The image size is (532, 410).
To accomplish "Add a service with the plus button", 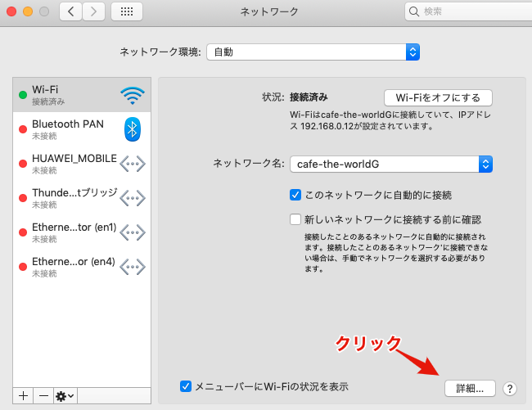I will [23, 396].
